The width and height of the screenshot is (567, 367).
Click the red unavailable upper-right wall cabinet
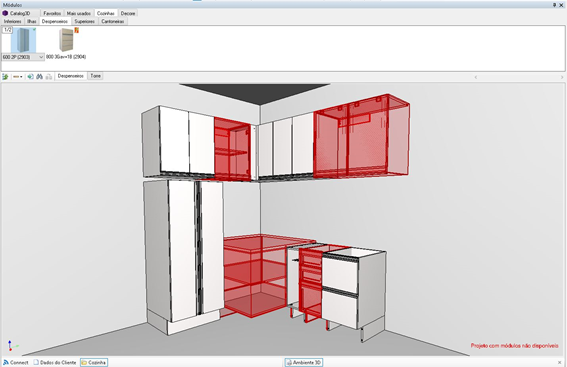point(362,137)
